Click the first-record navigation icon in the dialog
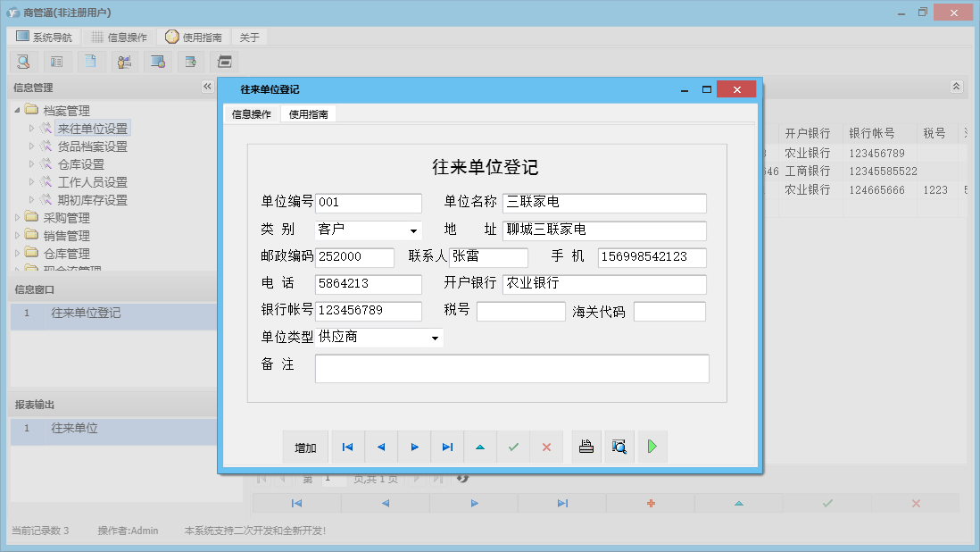Screen dimensions: 980x552 (x=347, y=447)
